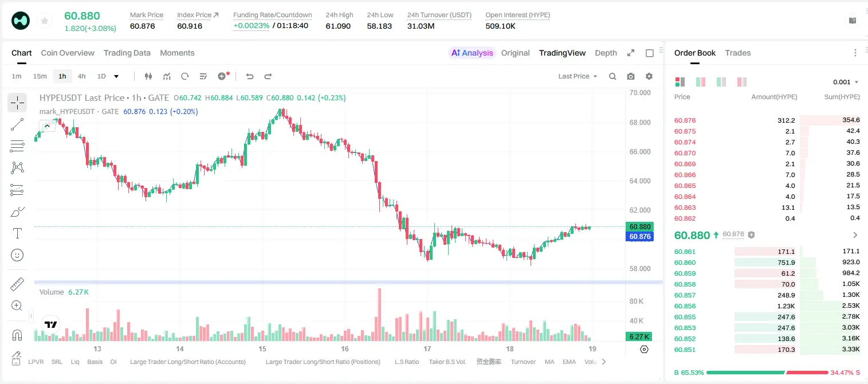Image resolution: width=868 pixels, height=384 pixels.
Task: Select the 4h timeframe
Action: [x=82, y=76]
